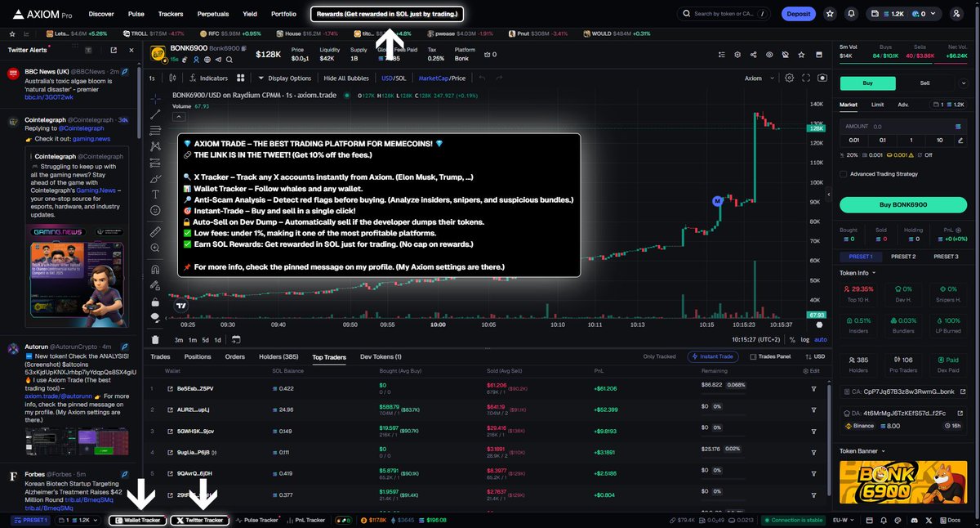Select the text annotation tool on the chart
Image resolution: width=980 pixels, height=528 pixels.
(155, 194)
